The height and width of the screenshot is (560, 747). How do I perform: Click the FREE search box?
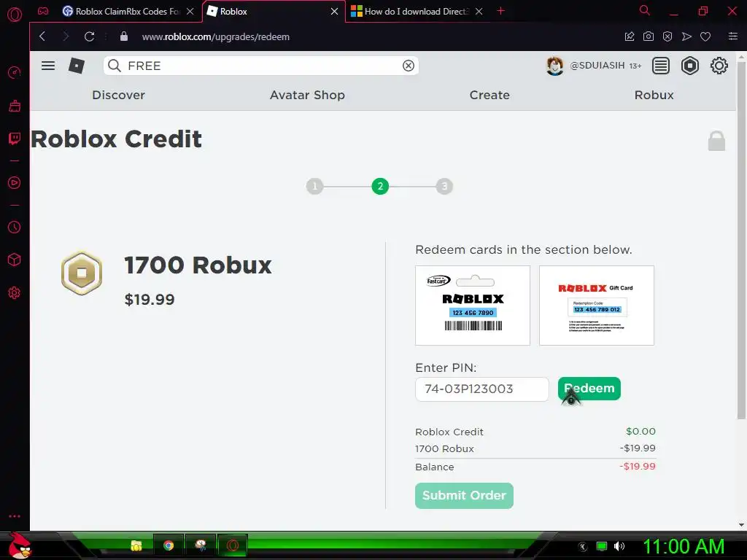coord(261,66)
